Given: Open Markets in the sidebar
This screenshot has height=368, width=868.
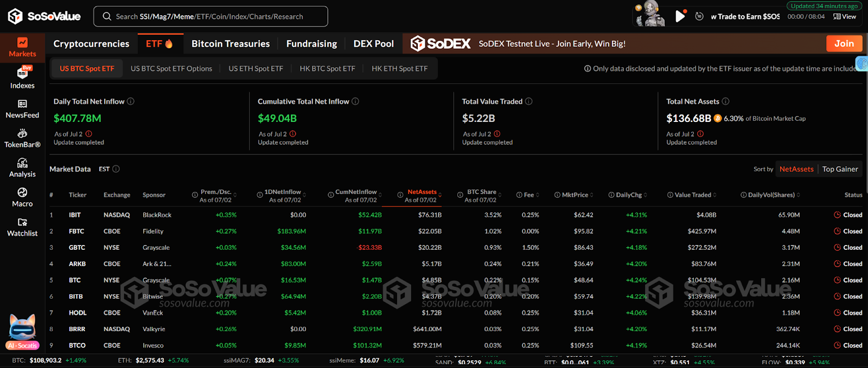Looking at the screenshot, I should pos(22,47).
